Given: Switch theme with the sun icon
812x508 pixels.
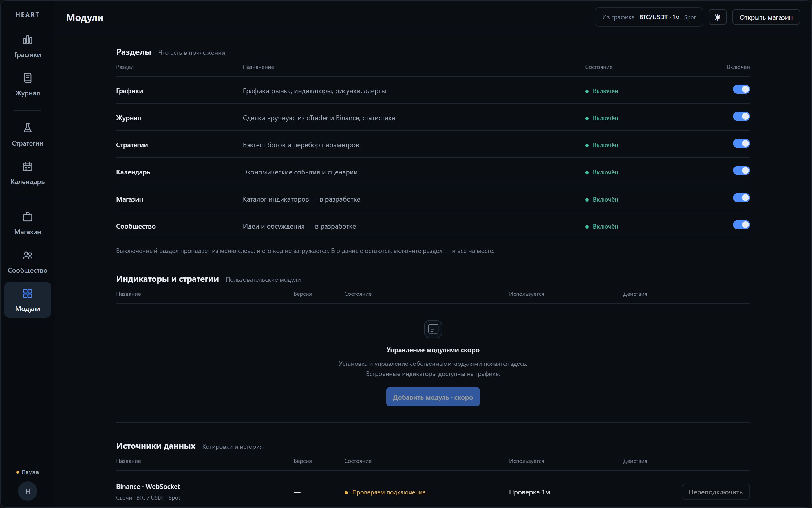Looking at the screenshot, I should (x=717, y=17).
